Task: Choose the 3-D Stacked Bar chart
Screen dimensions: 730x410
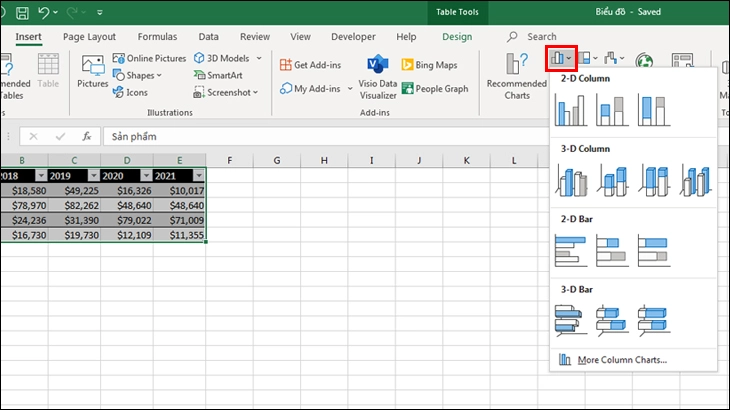Action: 611,319
